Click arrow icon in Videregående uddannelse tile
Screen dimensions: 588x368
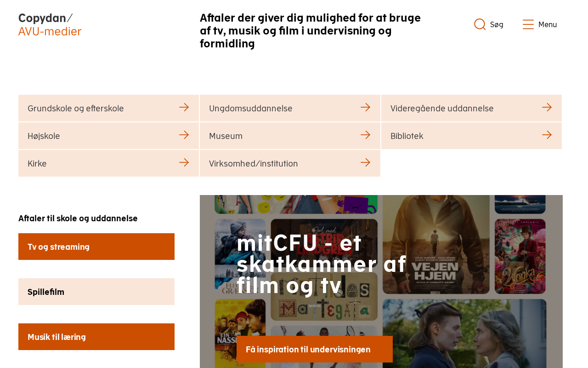click(x=547, y=107)
